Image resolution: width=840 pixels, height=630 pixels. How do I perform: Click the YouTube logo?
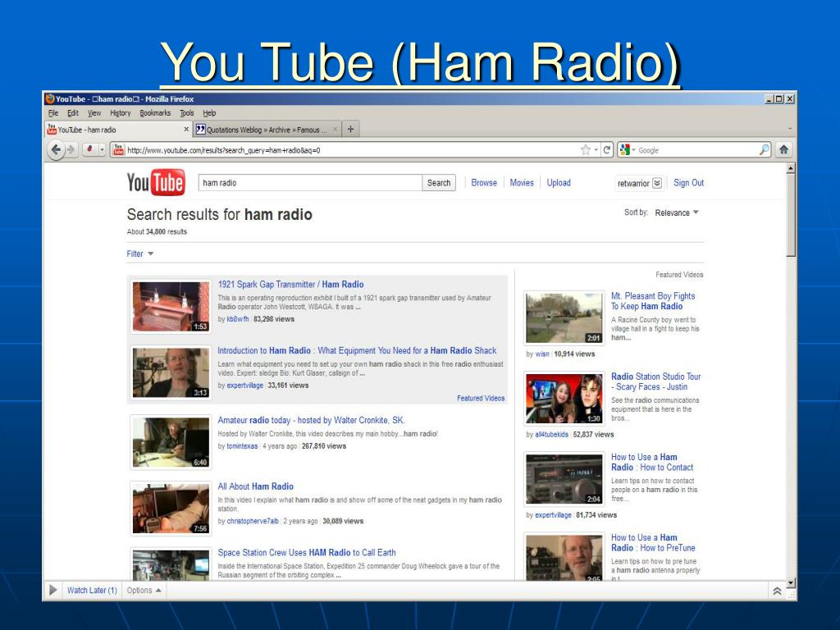click(x=156, y=182)
